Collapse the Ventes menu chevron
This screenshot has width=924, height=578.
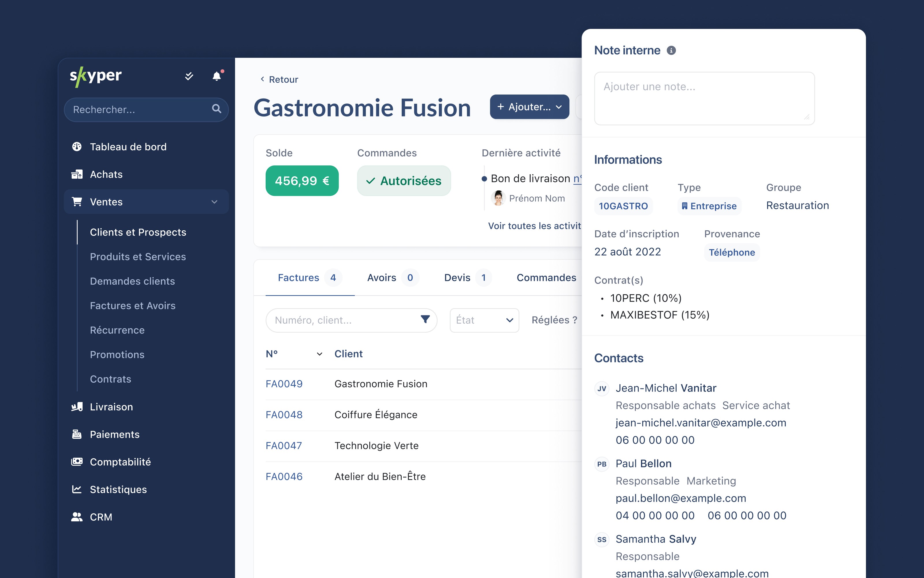click(215, 202)
